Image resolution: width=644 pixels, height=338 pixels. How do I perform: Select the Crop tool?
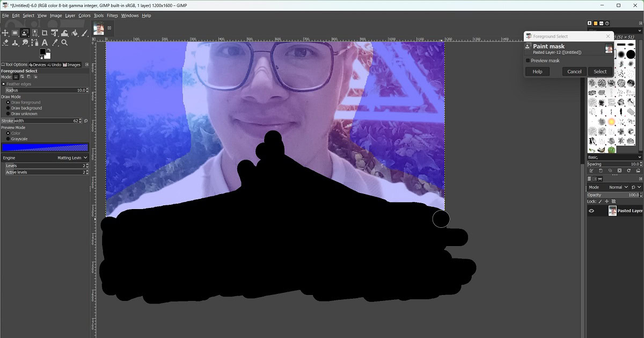[45, 33]
